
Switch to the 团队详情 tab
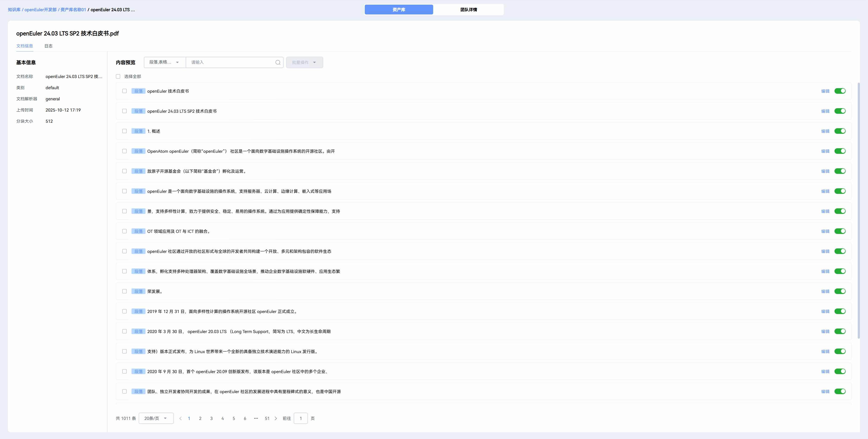coord(469,10)
